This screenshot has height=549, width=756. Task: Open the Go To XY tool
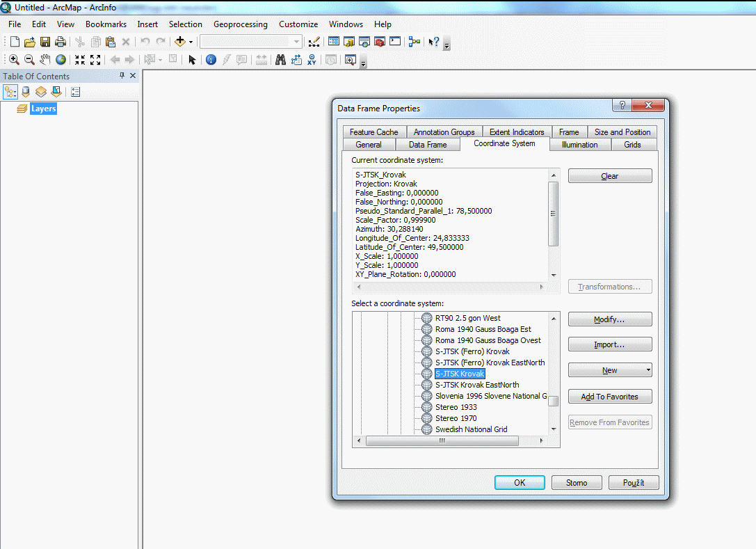point(312,60)
